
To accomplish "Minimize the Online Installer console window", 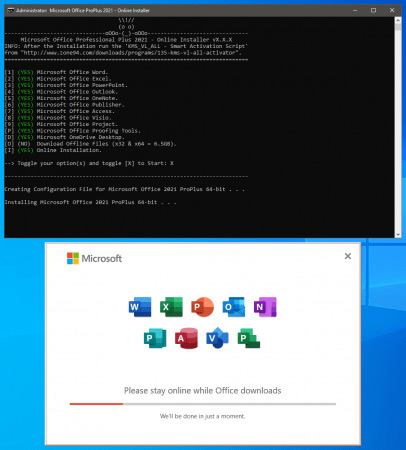I will 355,10.
